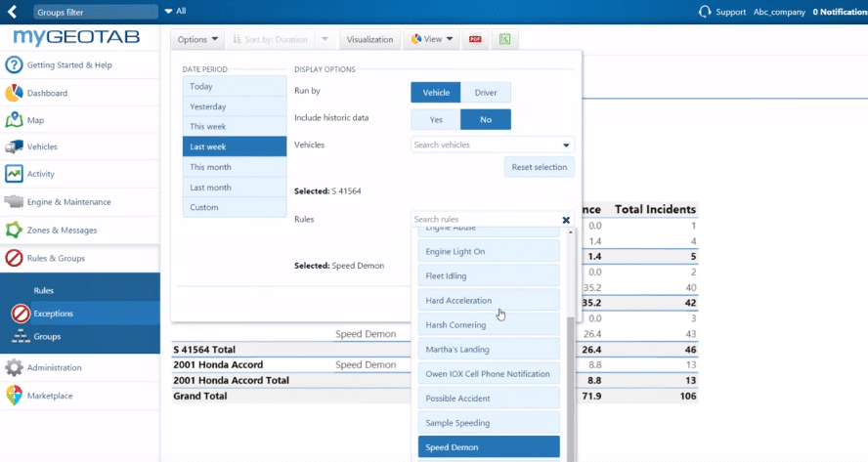Open the All groups filter dropdown
Viewport: 868px width, 462px height.
point(175,11)
